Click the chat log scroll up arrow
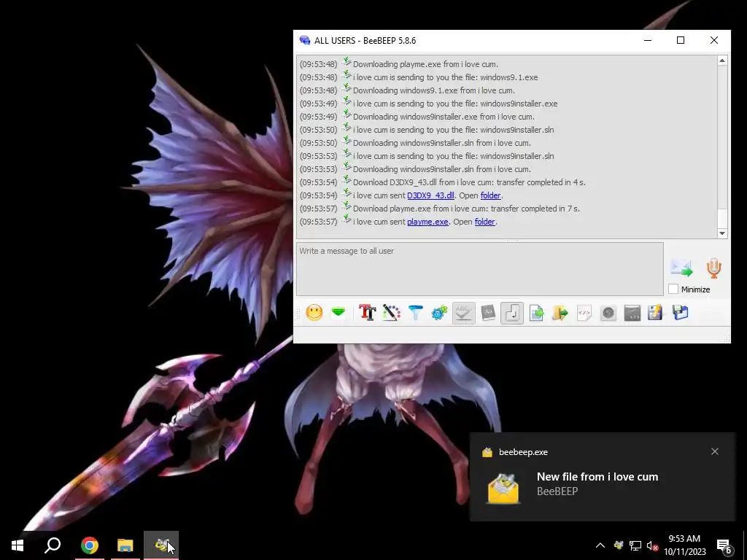The height and width of the screenshot is (560, 747). pyautogui.click(x=722, y=61)
